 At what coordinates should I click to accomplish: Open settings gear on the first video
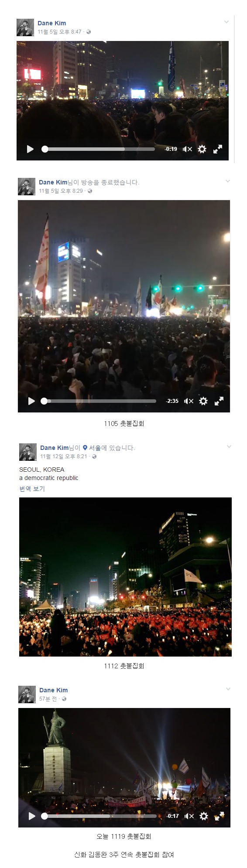coord(202,149)
